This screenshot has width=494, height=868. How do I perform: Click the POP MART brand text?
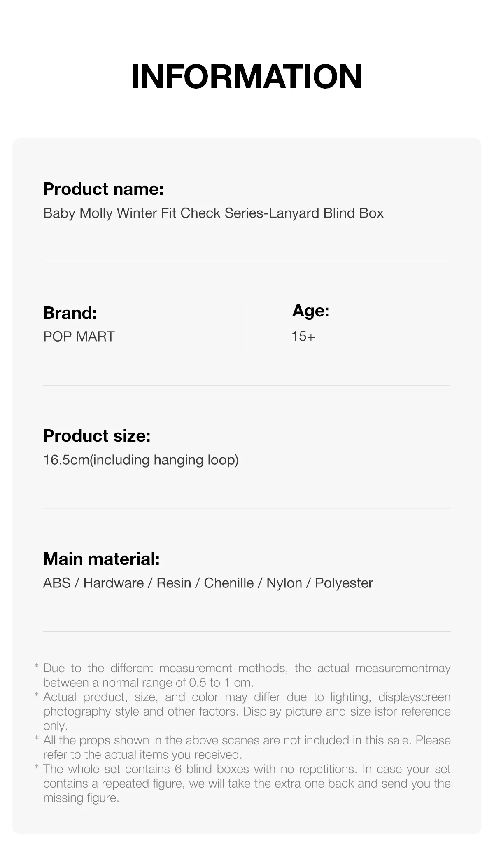click(79, 337)
